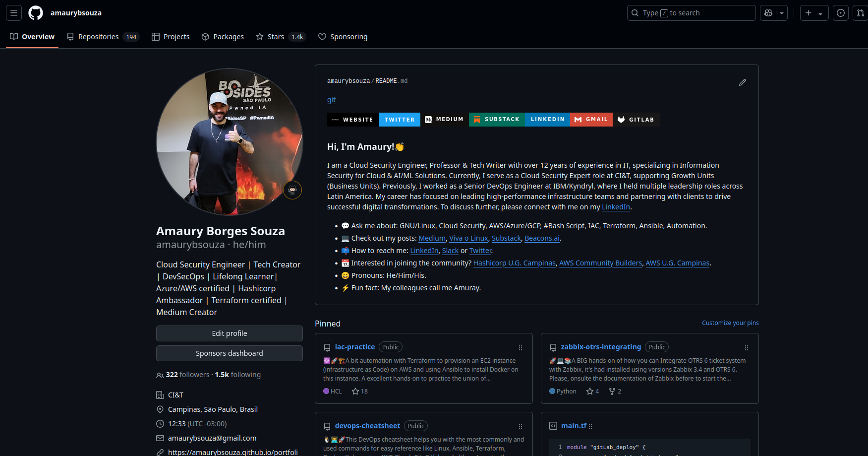Open GitHub Copilot chat icon
868x456 pixels.
tap(768, 13)
